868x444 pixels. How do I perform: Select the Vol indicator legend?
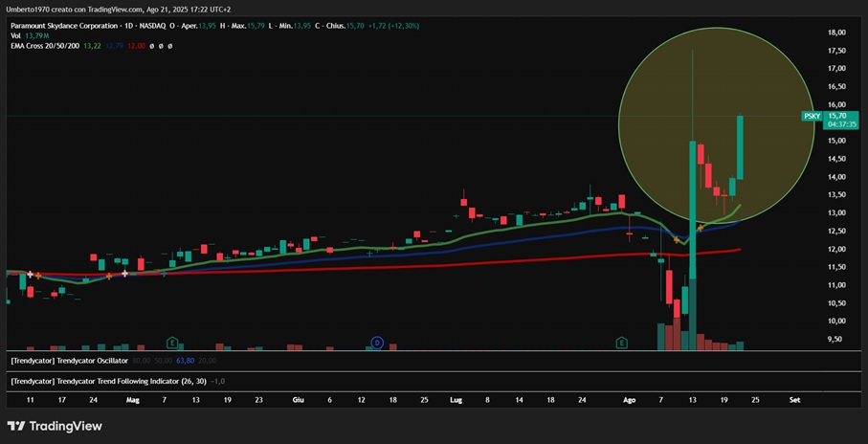(x=15, y=35)
